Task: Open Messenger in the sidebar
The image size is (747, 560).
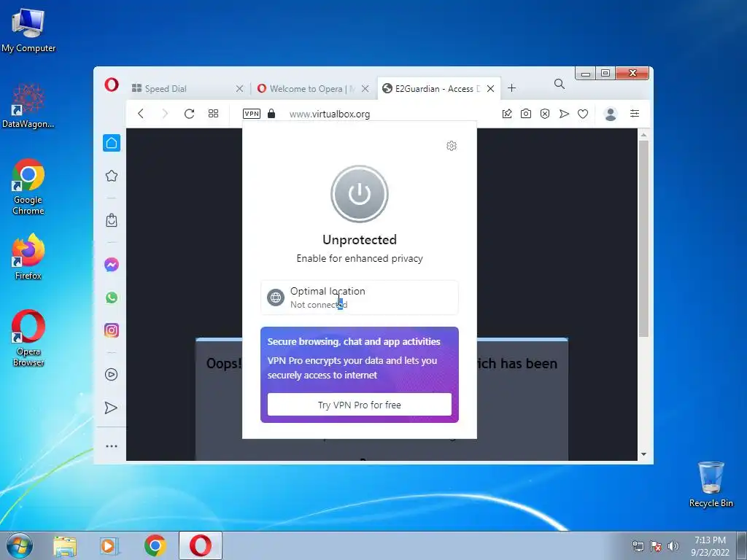Action: click(x=112, y=264)
